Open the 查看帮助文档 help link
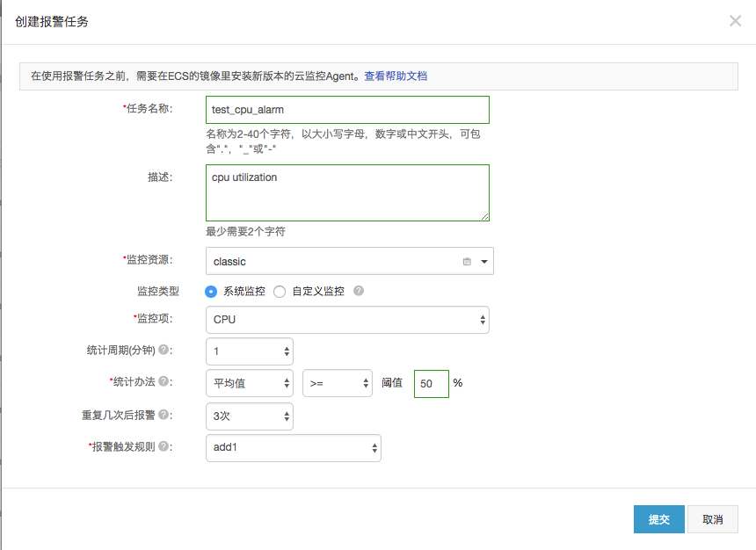Image resolution: width=756 pixels, height=550 pixels. tap(396, 76)
